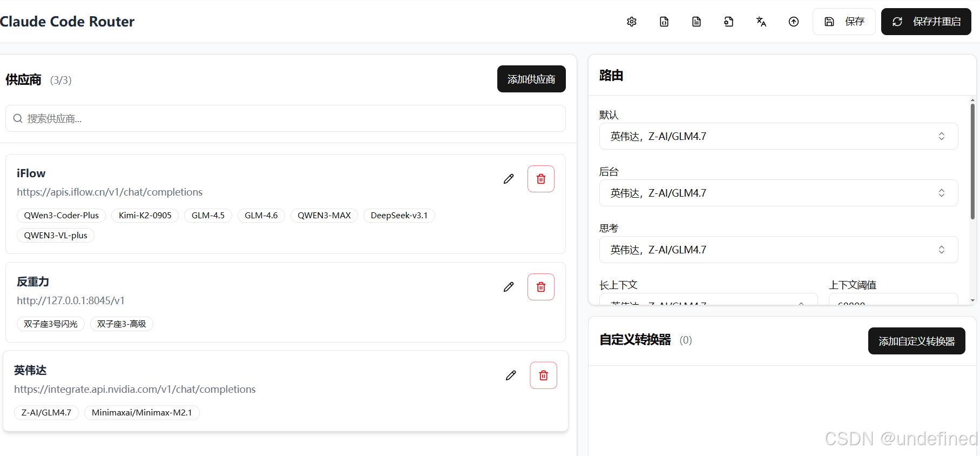Screen dimensions: 980x456
Task: Delete the 反重力 provider with the trash icon
Action: tap(541, 287)
